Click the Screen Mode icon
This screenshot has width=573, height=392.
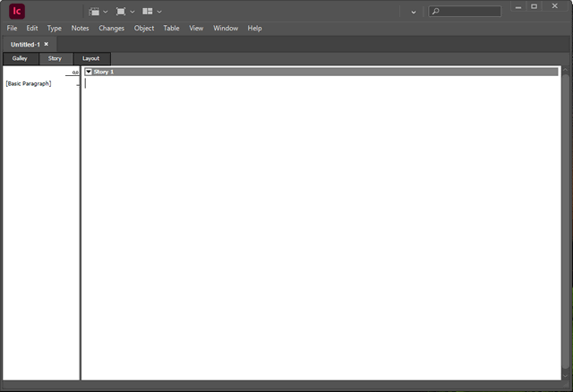[121, 11]
